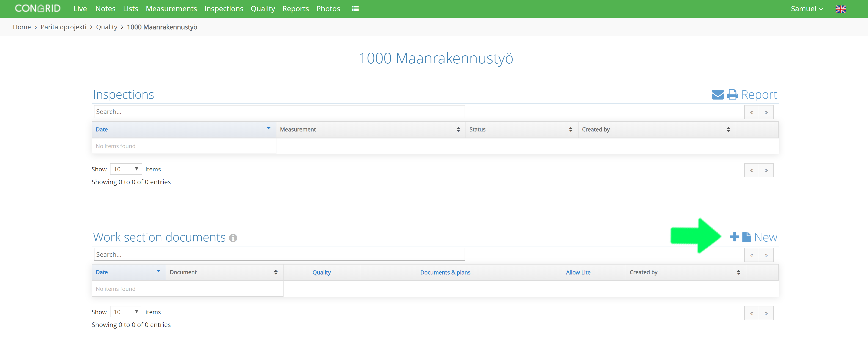868x354 pixels.
Task: Open the Samuel user dropdown
Action: click(806, 9)
